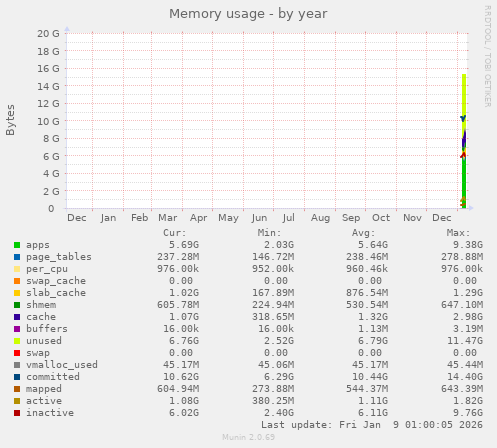The height and width of the screenshot is (448, 497).
Task: Click the active olive legend swatch
Action: (x=17, y=401)
